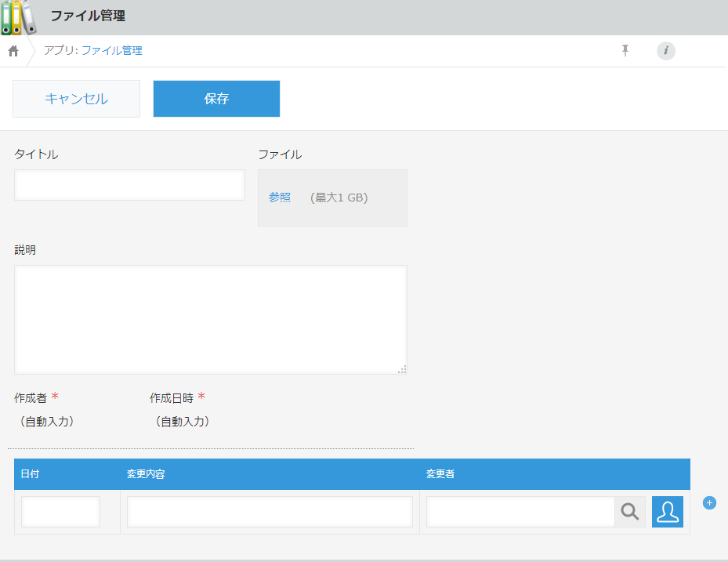Add a table row with plus icon
Image resolution: width=728 pixels, height=562 pixels.
pos(709,503)
